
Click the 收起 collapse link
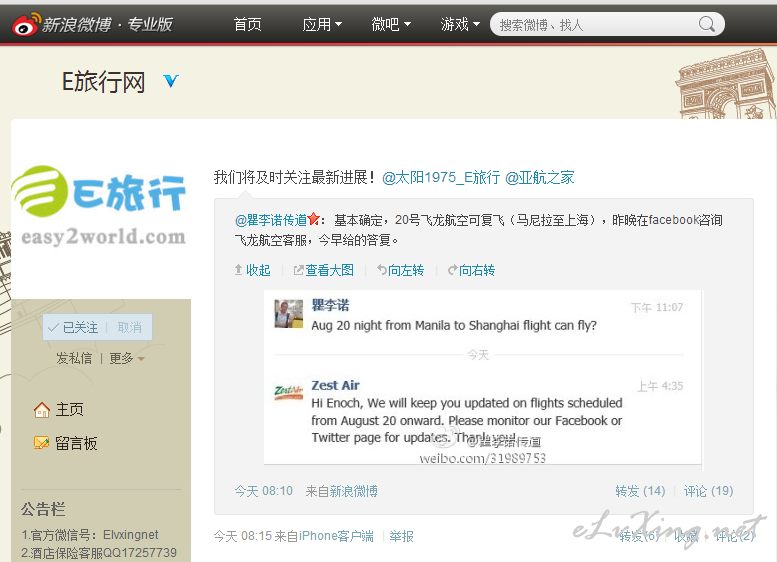click(x=258, y=270)
